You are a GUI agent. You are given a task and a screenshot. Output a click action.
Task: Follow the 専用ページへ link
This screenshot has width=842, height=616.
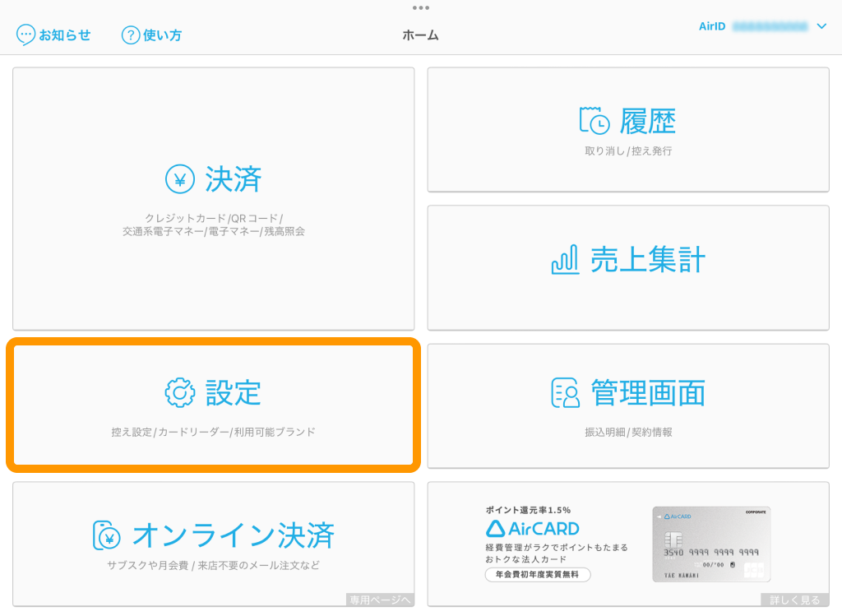coord(379,600)
